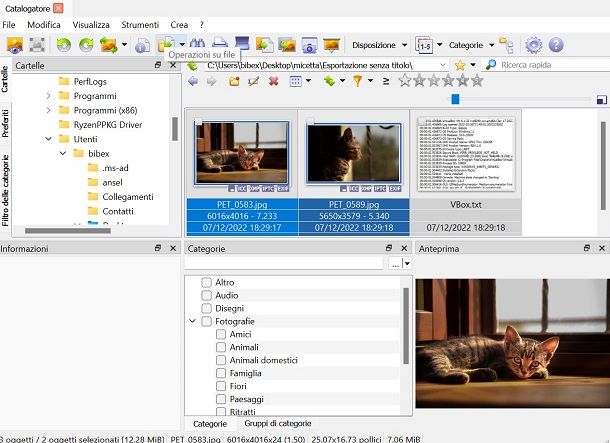Tick the Altro category checkbox
The image size is (610, 443).
click(207, 282)
